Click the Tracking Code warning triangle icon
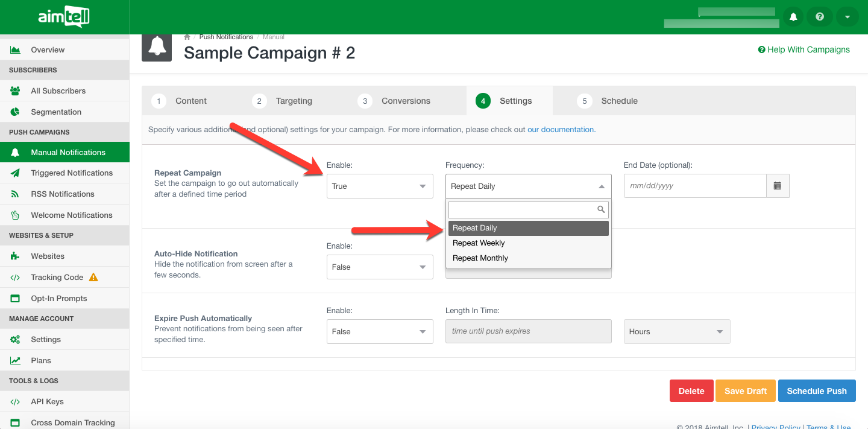Viewport: 868px width, 429px height. click(93, 278)
